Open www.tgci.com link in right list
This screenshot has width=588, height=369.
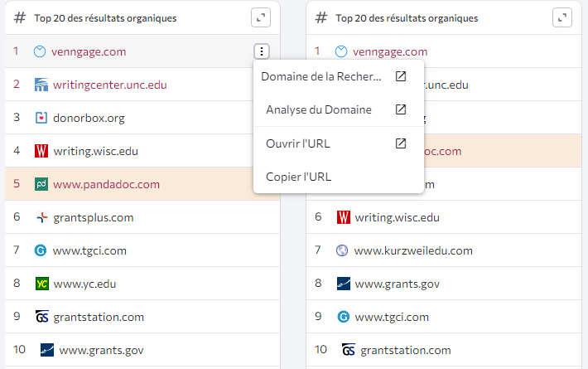point(392,318)
